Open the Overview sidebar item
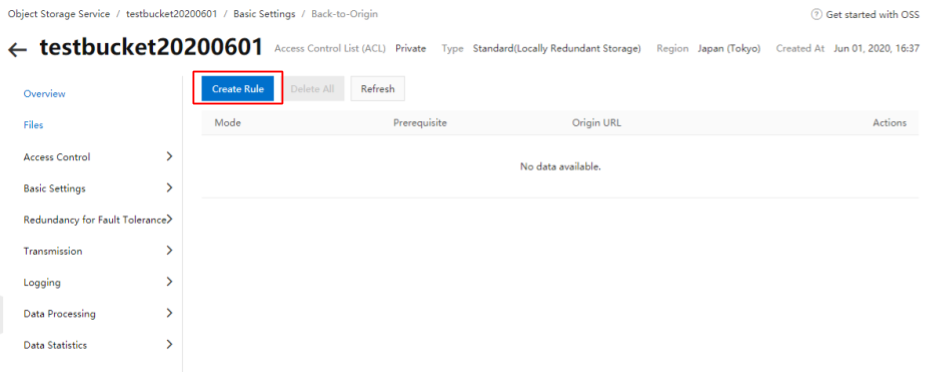The width and height of the screenshot is (935, 381). click(45, 94)
